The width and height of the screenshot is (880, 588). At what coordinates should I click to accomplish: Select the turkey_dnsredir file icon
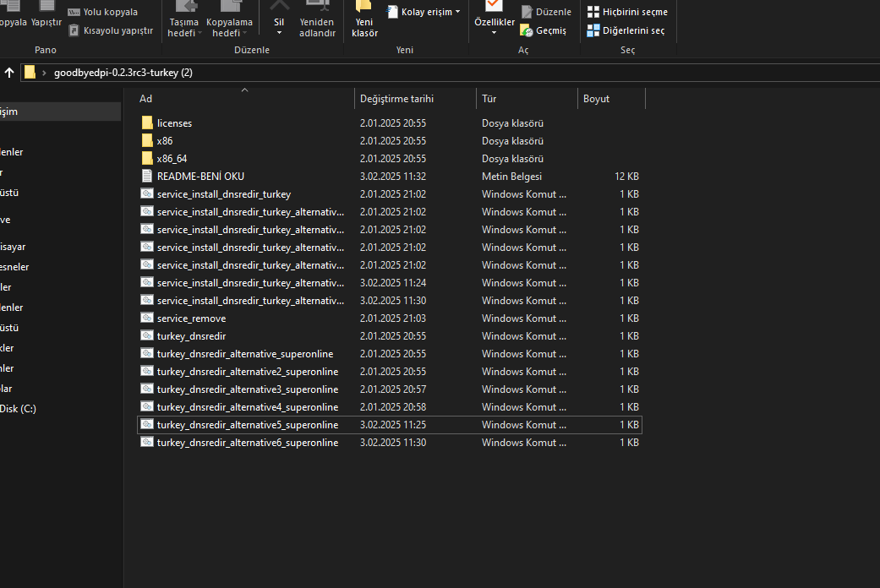pyautogui.click(x=147, y=335)
